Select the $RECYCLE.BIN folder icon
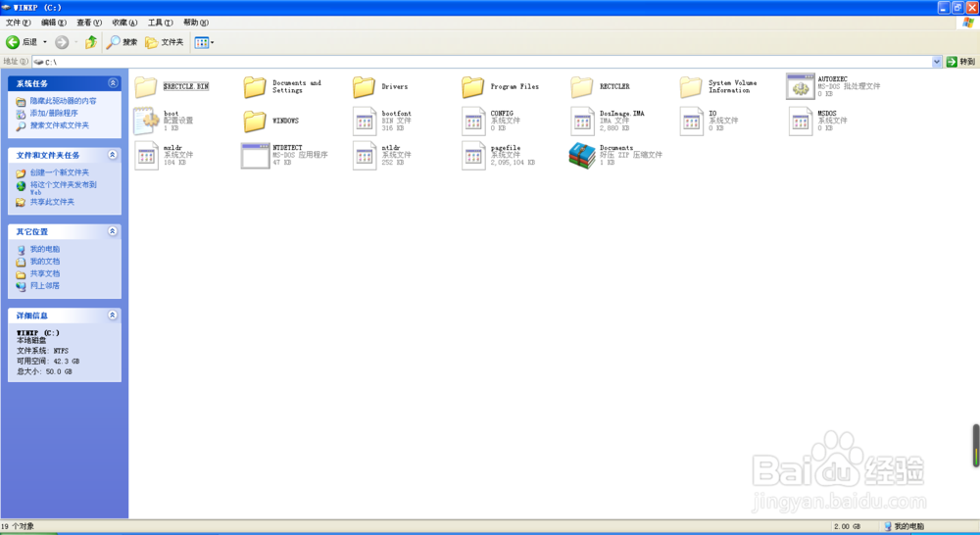 tap(146, 87)
